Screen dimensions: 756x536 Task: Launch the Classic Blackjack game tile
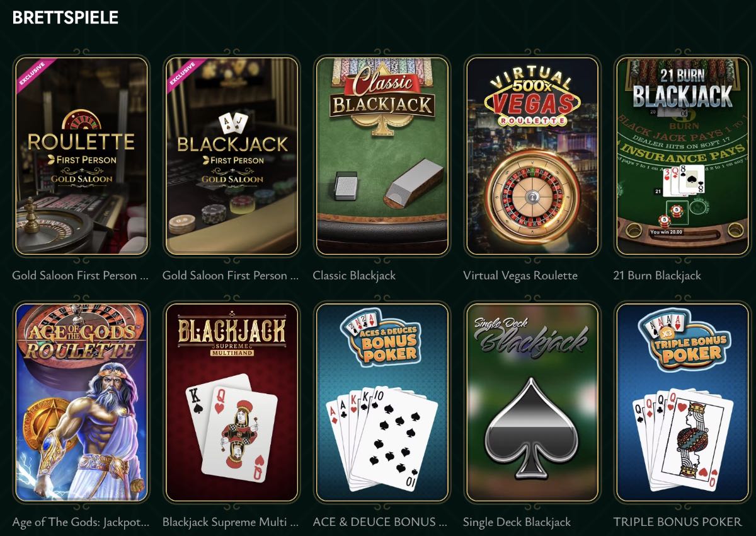coord(382,156)
